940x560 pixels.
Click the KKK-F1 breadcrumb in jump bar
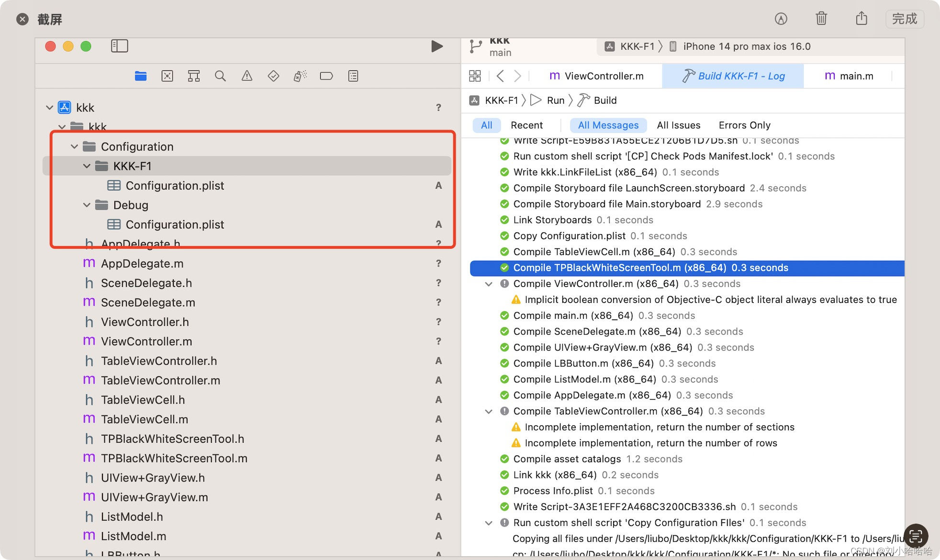tap(494, 100)
